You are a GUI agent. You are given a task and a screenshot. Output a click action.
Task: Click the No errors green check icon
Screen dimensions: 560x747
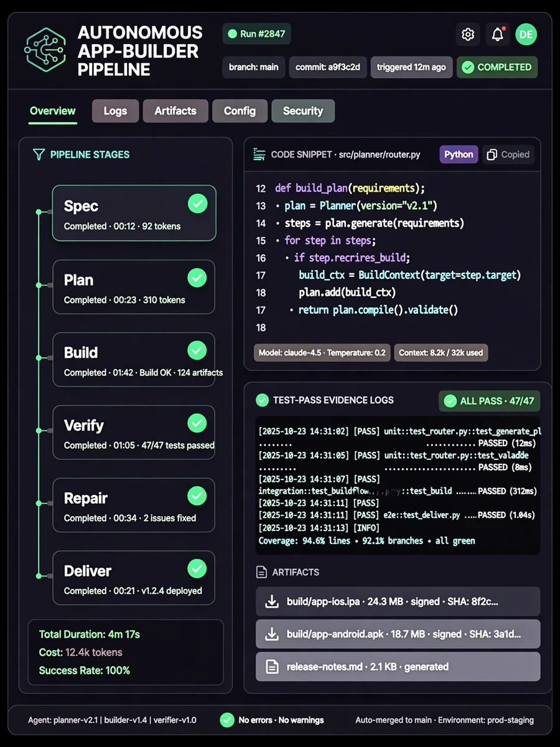pos(227,720)
